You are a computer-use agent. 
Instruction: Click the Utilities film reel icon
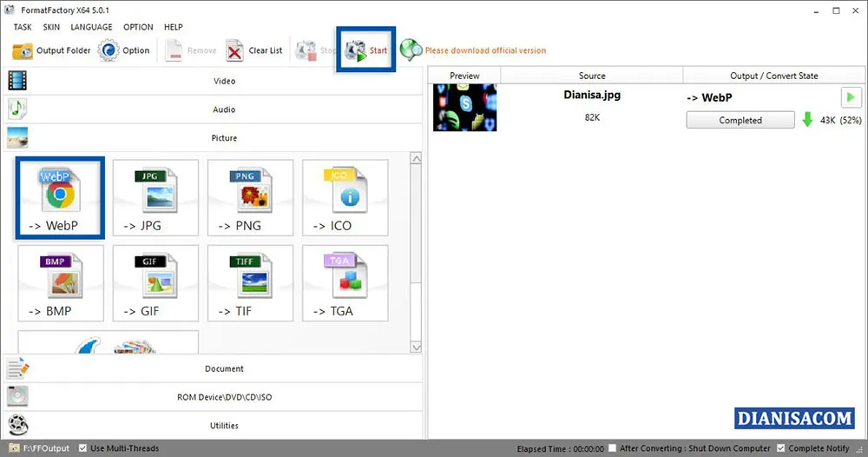click(x=17, y=426)
